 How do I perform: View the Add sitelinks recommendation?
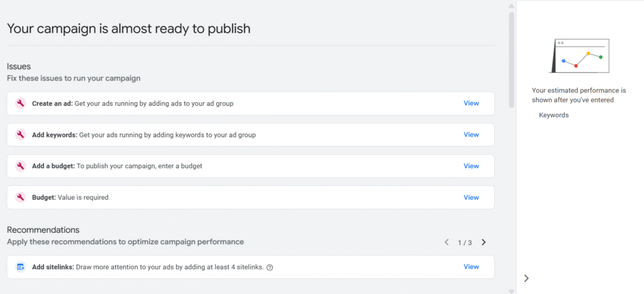471,267
